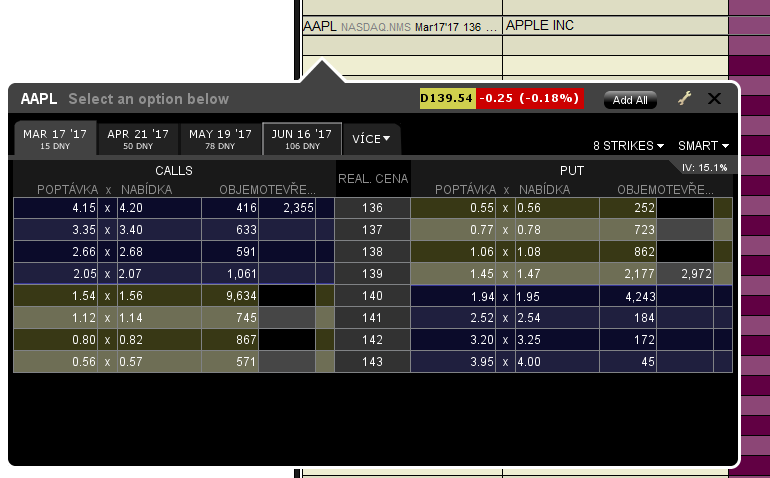Click the AAPL Mar17'17 136 row in background table

[x=402, y=26]
